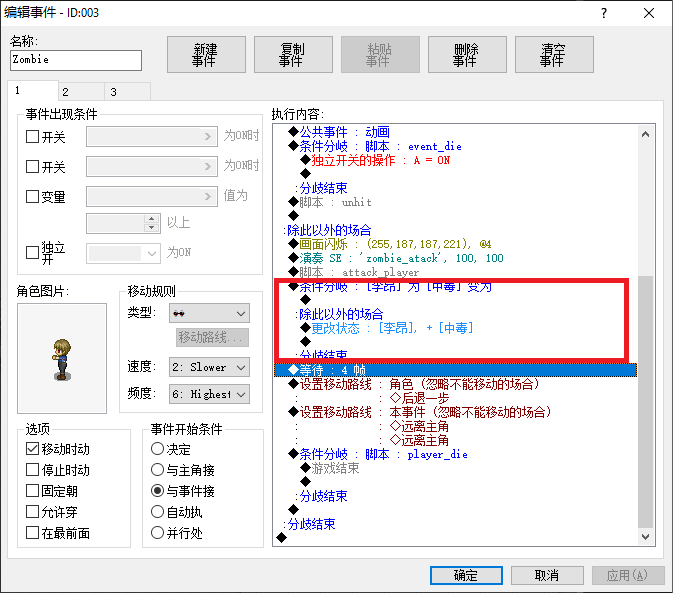Click the 新建事件 button

click(206, 54)
